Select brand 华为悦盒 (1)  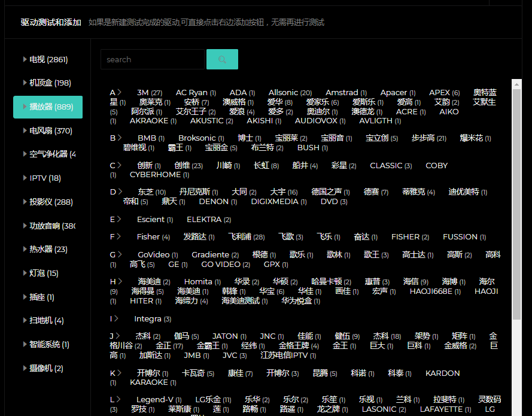300,301
